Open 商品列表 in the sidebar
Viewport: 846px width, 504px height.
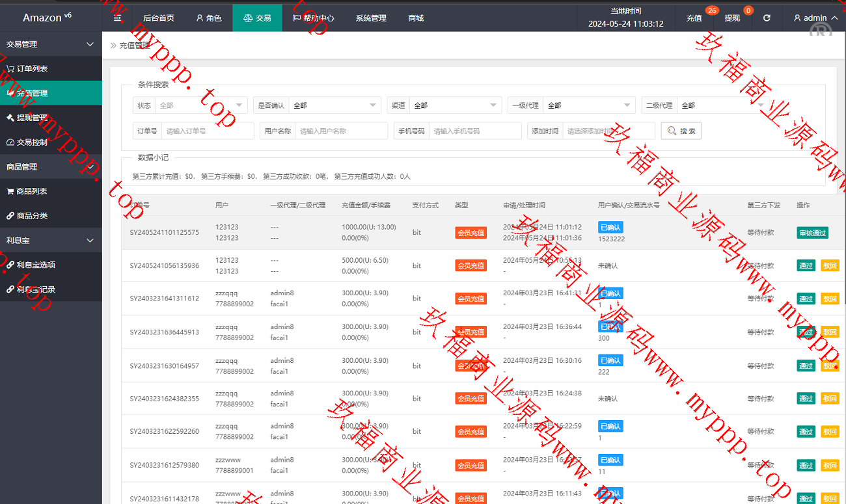click(x=32, y=191)
